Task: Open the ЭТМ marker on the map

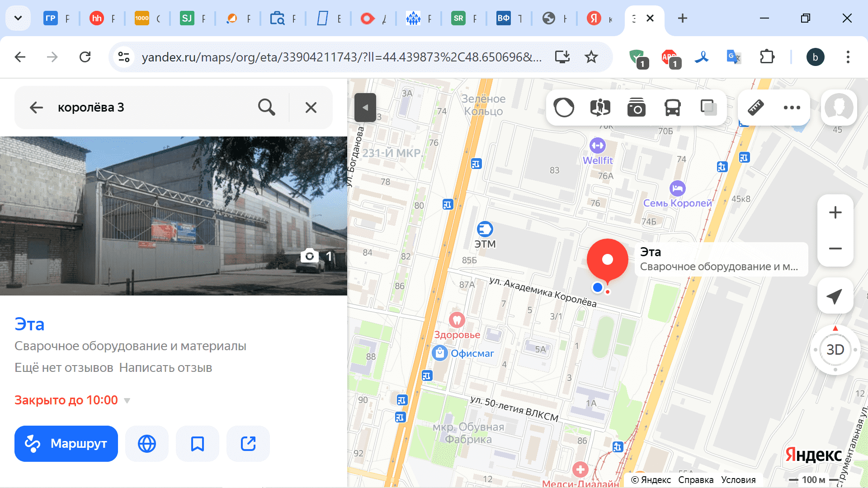Action: click(485, 230)
